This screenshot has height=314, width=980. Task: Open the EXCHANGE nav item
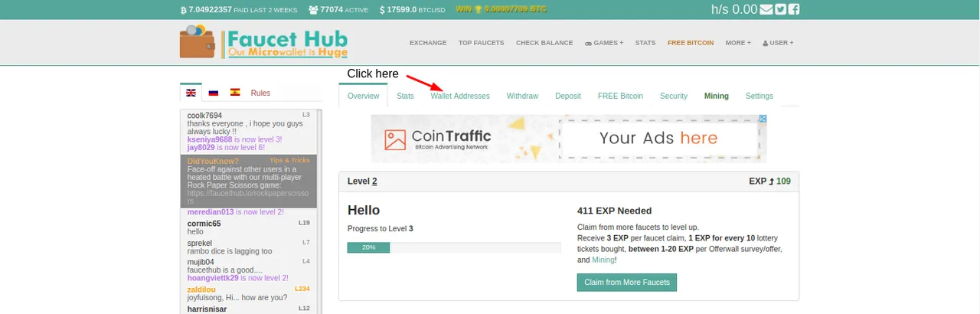pyautogui.click(x=428, y=43)
